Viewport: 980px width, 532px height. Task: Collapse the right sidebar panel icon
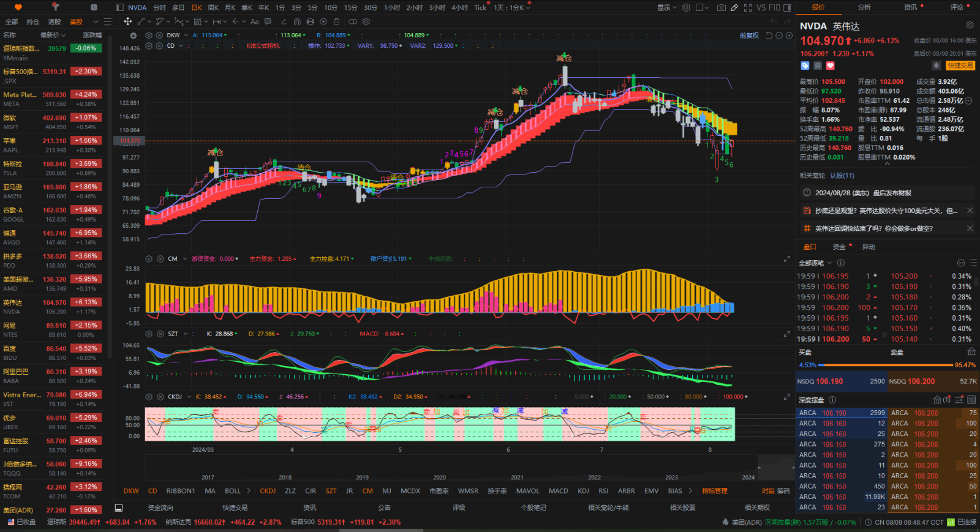tap(786, 7)
